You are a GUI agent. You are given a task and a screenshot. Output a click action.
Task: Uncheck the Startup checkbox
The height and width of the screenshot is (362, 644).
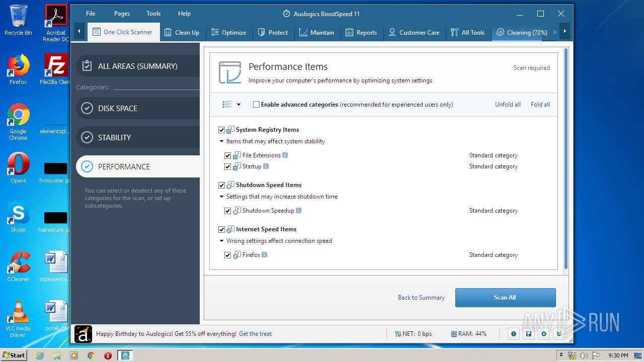pyautogui.click(x=227, y=166)
